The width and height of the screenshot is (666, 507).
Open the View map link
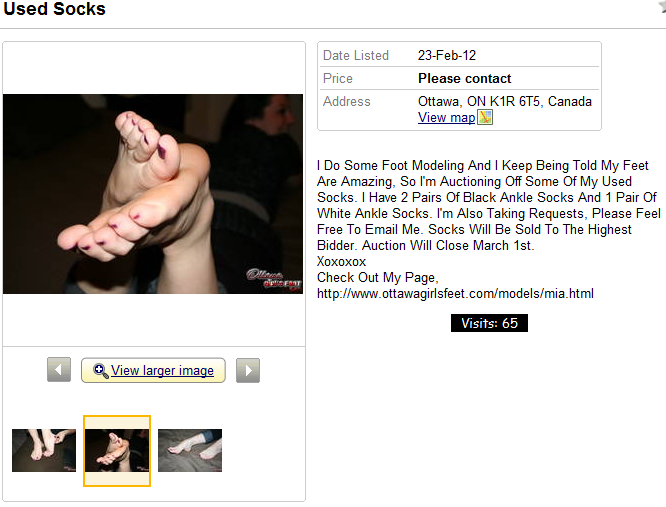click(x=446, y=118)
